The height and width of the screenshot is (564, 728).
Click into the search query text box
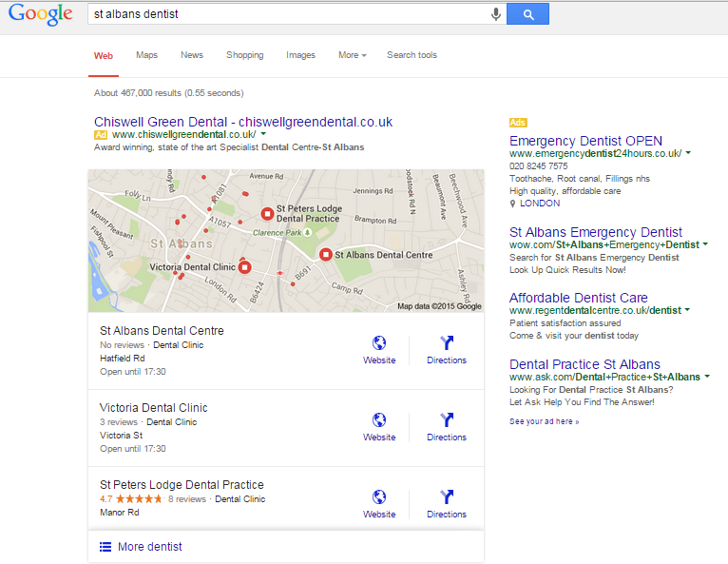click(288, 14)
